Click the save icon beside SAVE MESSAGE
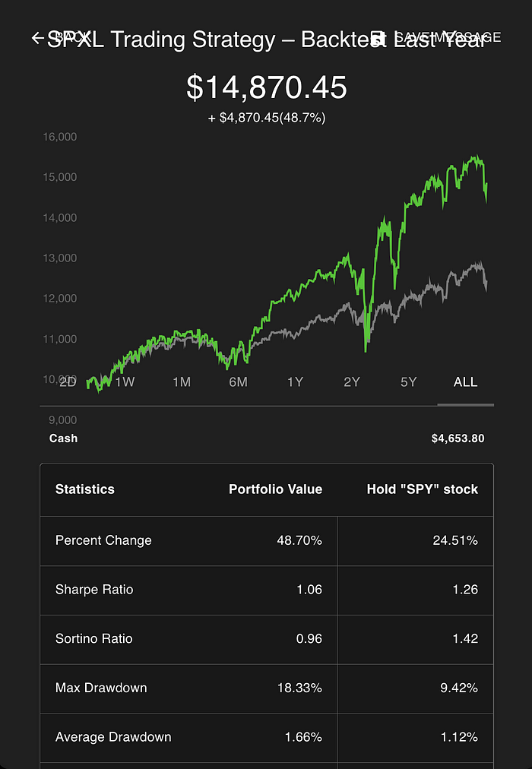Viewport: 532px width, 769px height. point(378,38)
